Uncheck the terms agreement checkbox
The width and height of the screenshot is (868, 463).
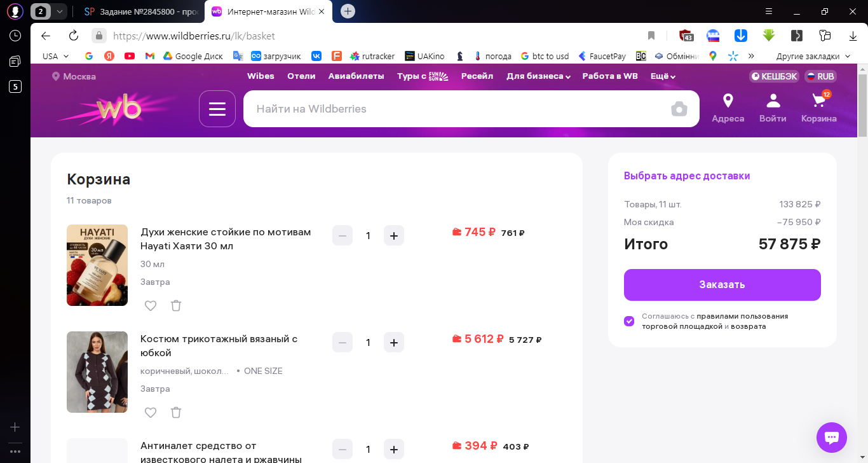point(629,321)
